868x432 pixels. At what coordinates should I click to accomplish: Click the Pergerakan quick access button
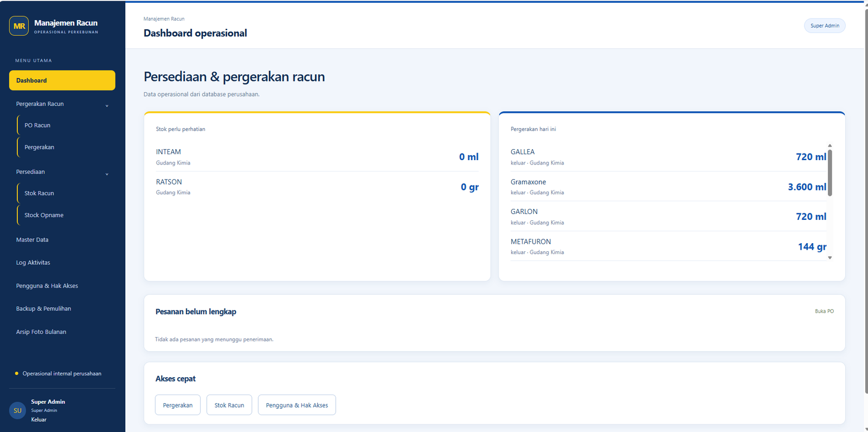[x=178, y=405]
